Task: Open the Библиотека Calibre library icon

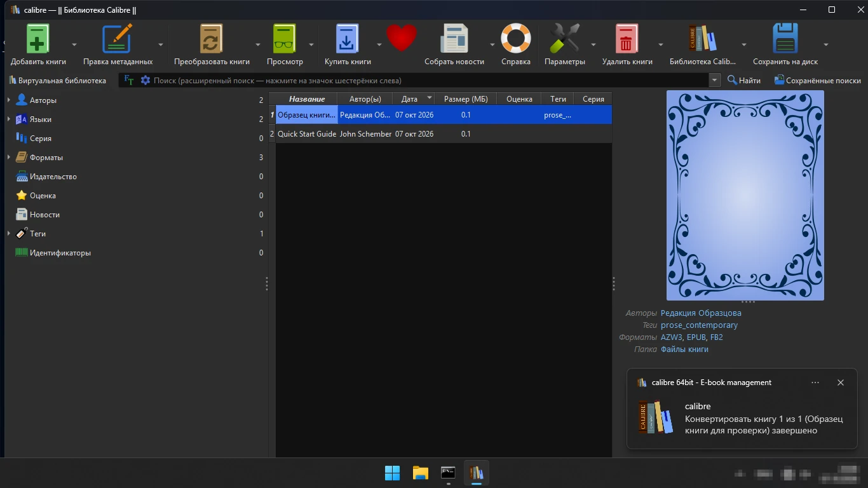Action: click(703, 39)
